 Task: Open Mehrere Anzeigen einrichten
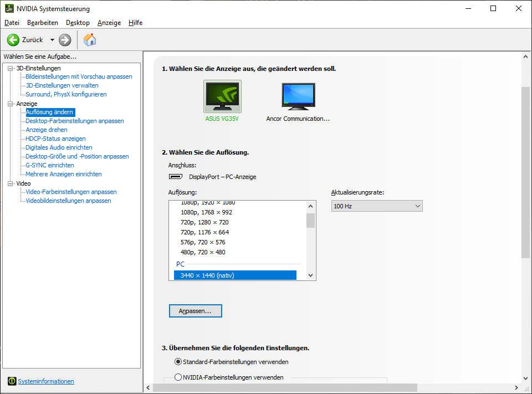pyautogui.click(x=64, y=174)
